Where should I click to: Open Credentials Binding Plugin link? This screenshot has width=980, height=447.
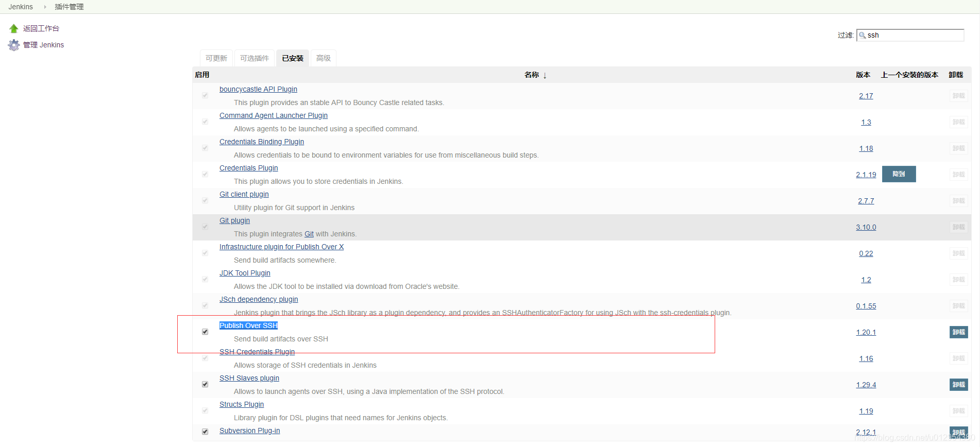click(x=262, y=142)
